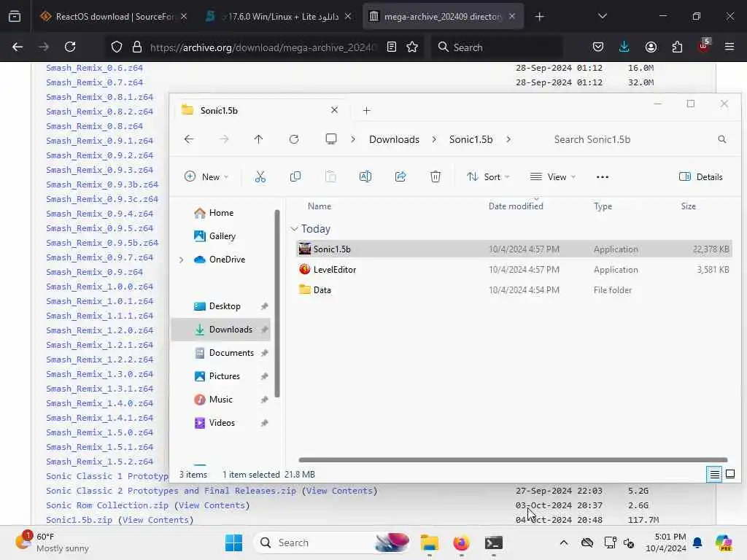Open the Sort dropdown menu
The height and width of the screenshot is (560, 747).
tap(488, 176)
